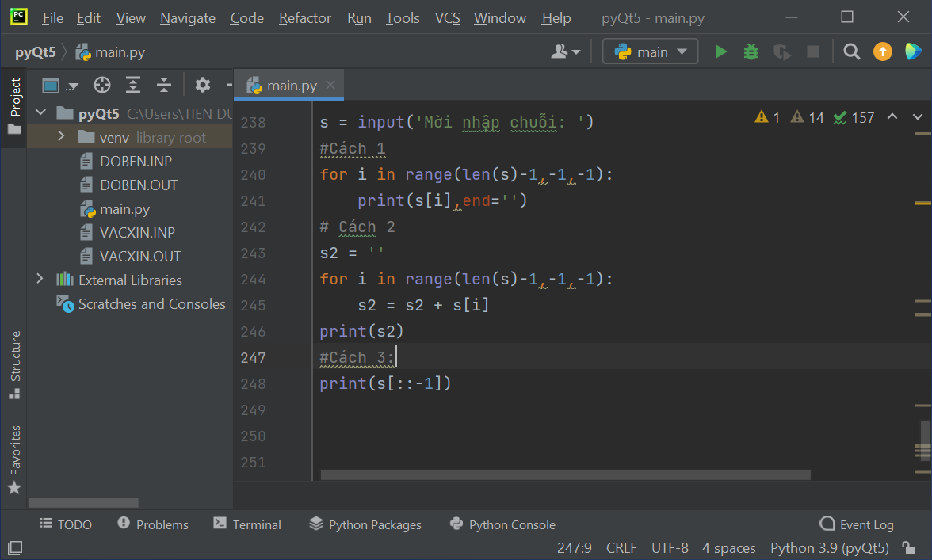Image resolution: width=932 pixels, height=560 pixels.
Task: Go to previous highlighted problem arrow
Action: [892, 116]
